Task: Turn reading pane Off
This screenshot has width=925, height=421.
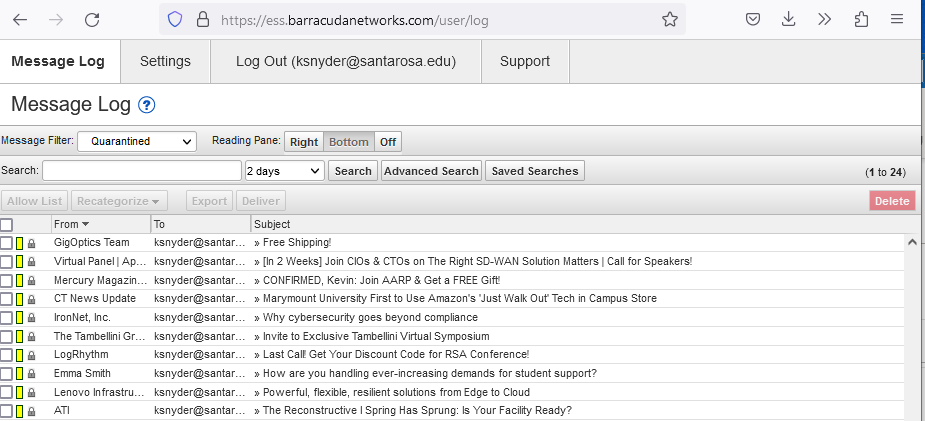Action: coord(388,142)
